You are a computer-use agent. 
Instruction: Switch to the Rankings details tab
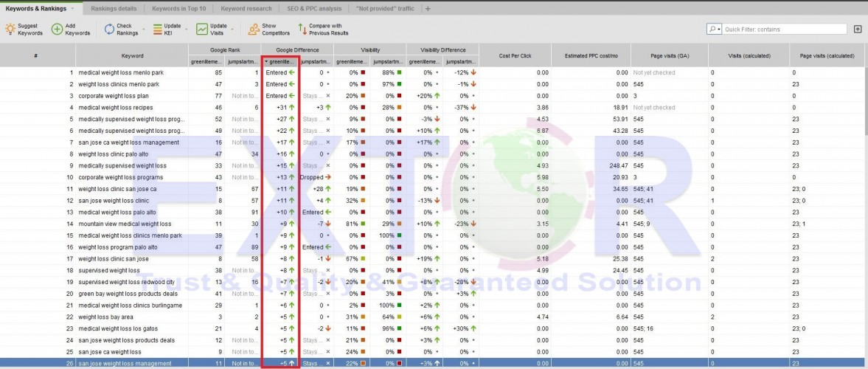pyautogui.click(x=112, y=8)
